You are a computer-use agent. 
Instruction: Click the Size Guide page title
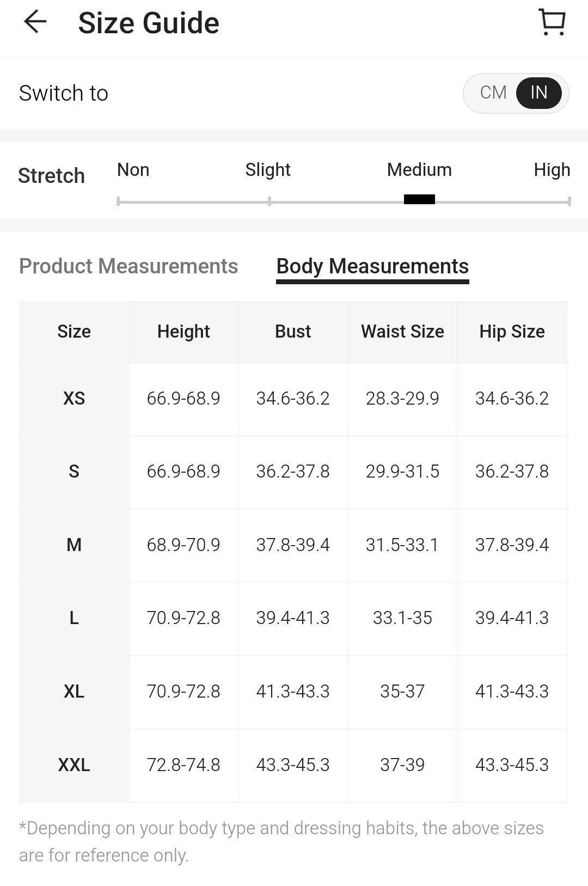coord(149,23)
